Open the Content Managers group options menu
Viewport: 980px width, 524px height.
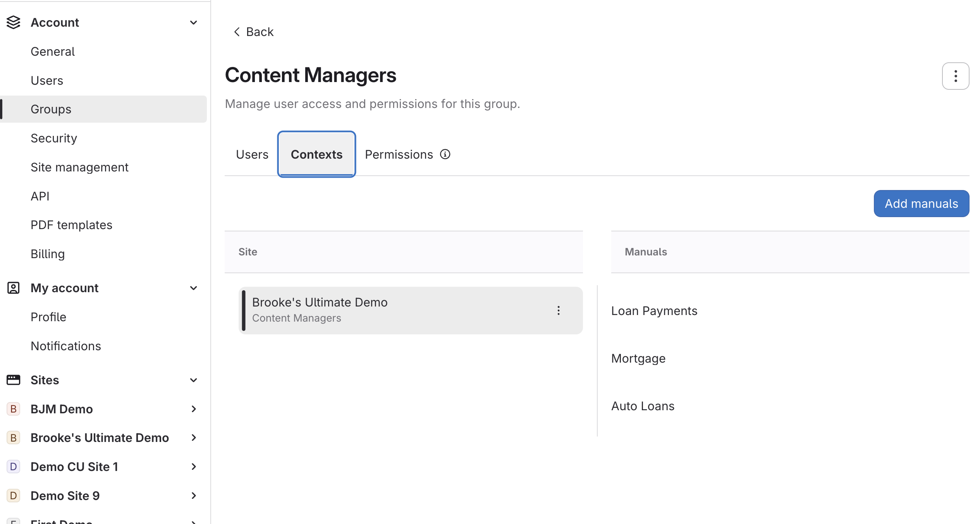coord(955,76)
